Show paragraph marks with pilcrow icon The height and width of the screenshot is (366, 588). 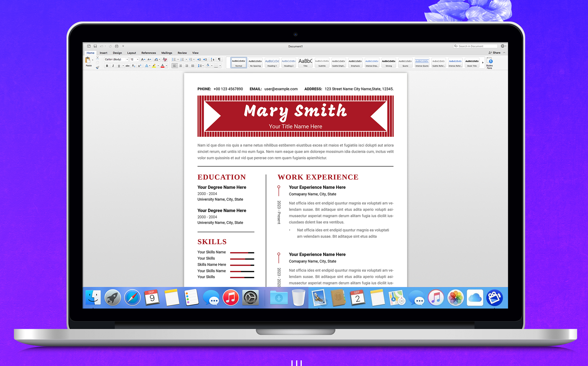pos(219,59)
